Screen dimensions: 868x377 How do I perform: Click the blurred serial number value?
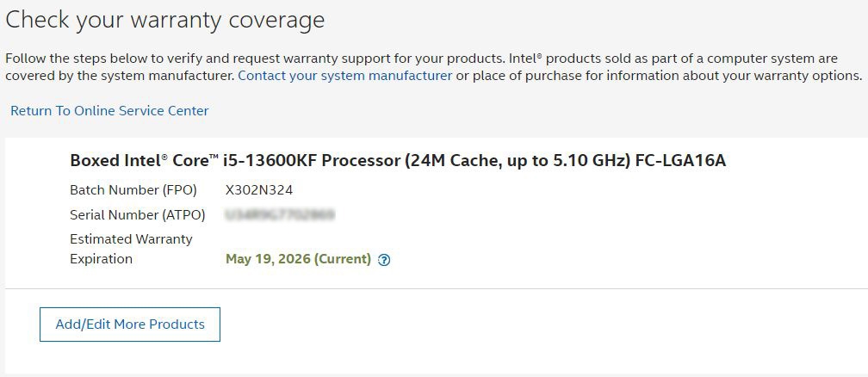(280, 214)
